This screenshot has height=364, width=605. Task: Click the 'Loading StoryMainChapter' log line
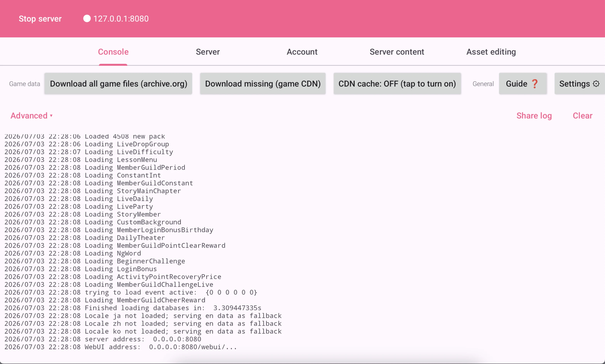tap(93, 191)
